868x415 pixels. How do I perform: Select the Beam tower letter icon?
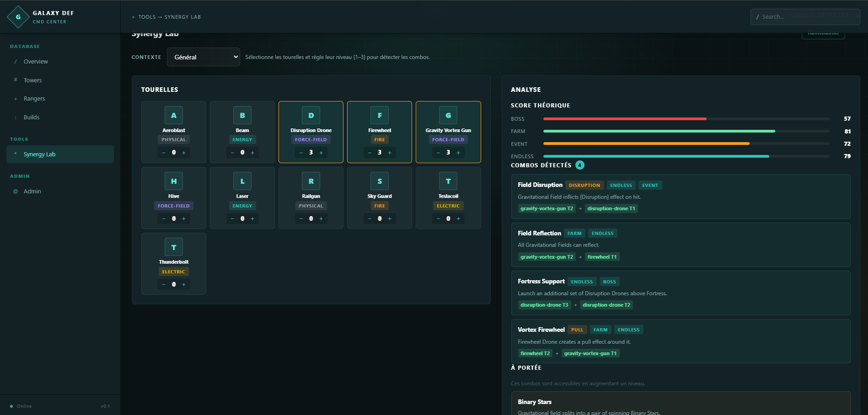[242, 115]
